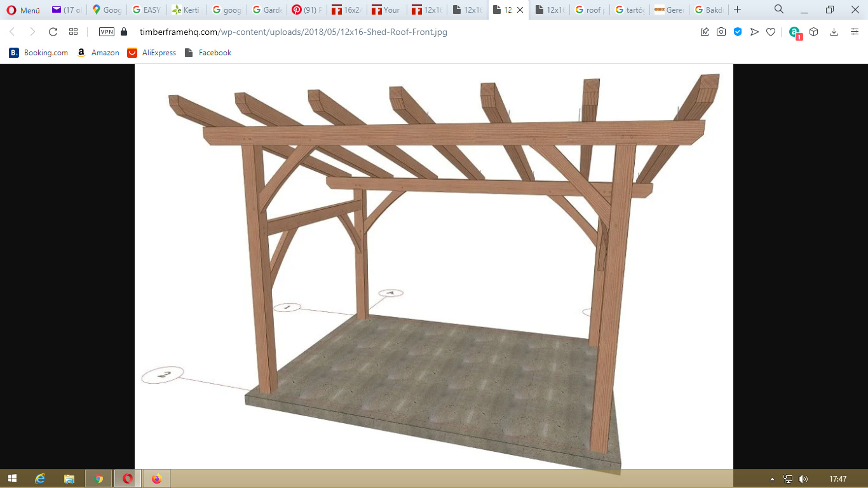Show hidden system tray icons

(772, 479)
